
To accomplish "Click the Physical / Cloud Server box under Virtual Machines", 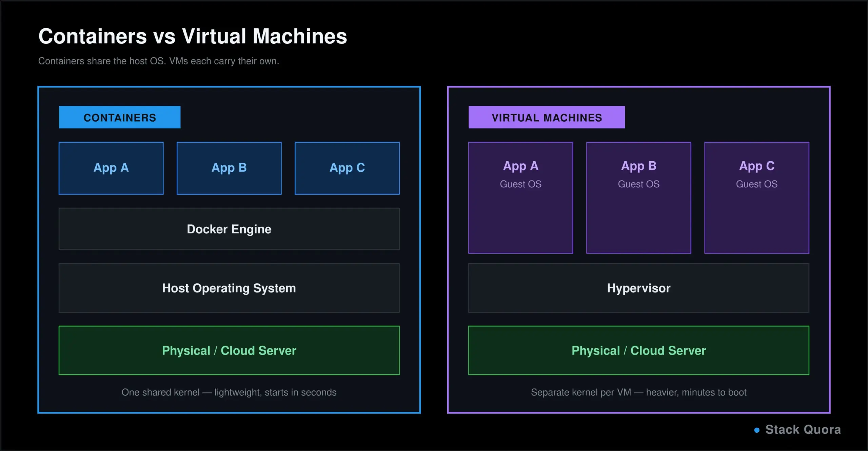I will tap(639, 350).
